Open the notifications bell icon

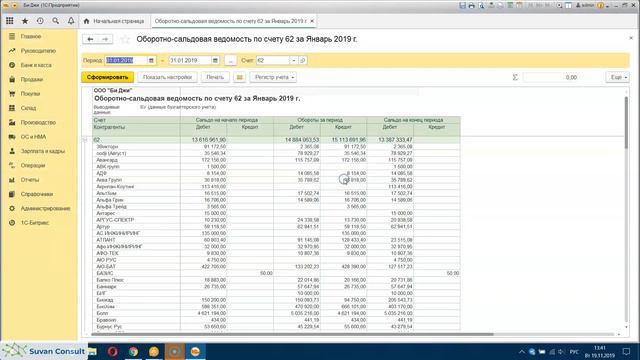71,21
